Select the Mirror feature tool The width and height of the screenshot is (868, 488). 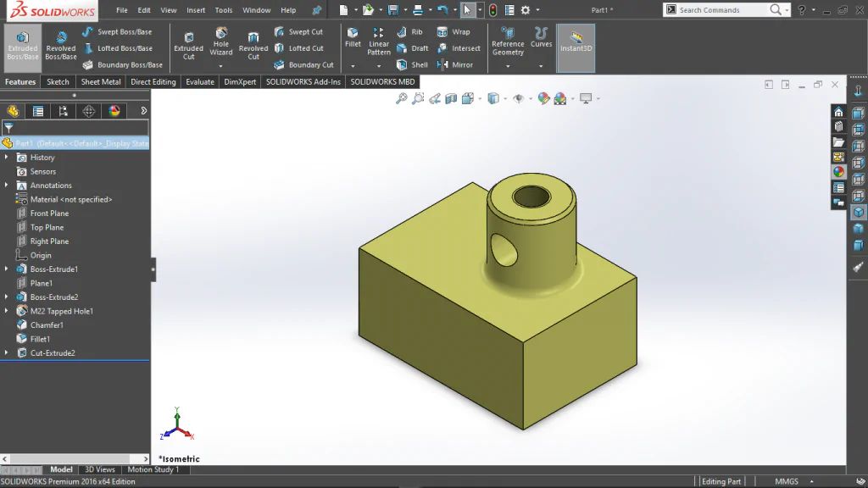(455, 64)
